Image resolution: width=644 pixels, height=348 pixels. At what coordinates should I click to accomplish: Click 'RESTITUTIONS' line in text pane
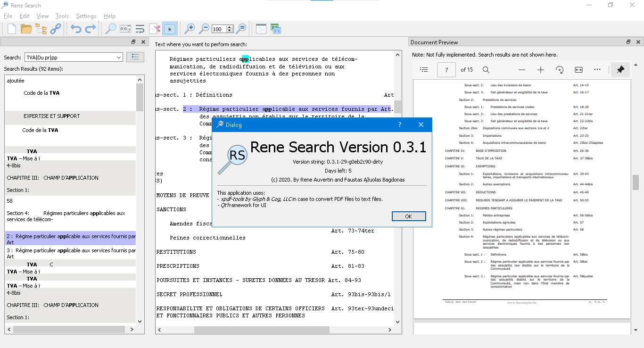176,252
